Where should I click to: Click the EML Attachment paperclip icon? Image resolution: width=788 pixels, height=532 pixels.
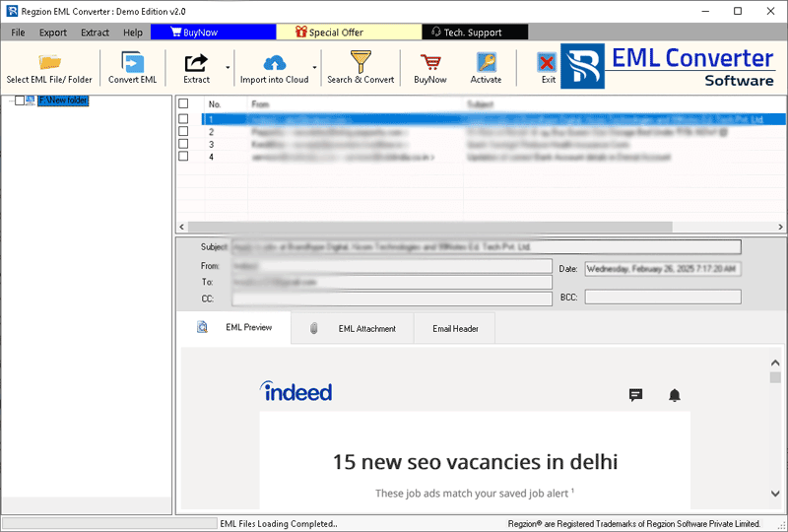[x=313, y=328]
